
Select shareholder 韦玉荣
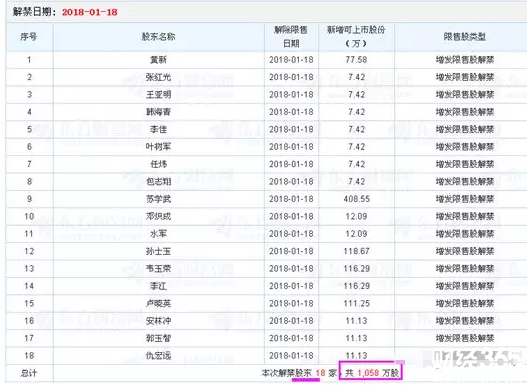158,269
